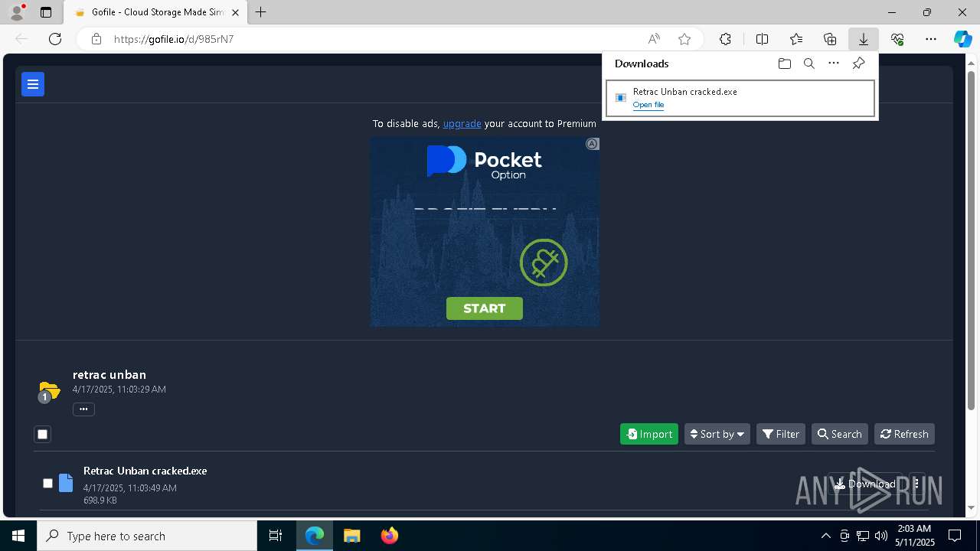Click START button in Pocket Option ad

point(485,308)
